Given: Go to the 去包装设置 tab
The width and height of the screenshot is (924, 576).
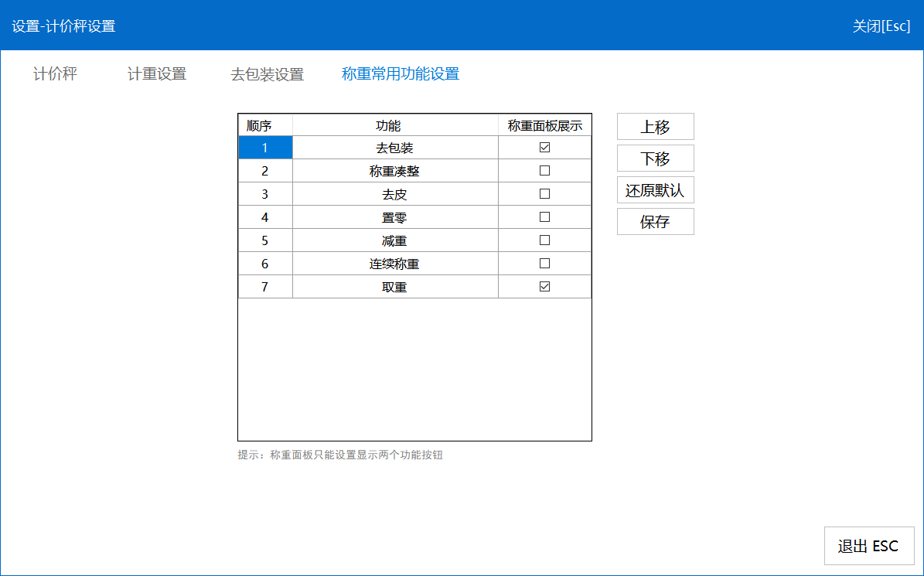Looking at the screenshot, I should [267, 74].
